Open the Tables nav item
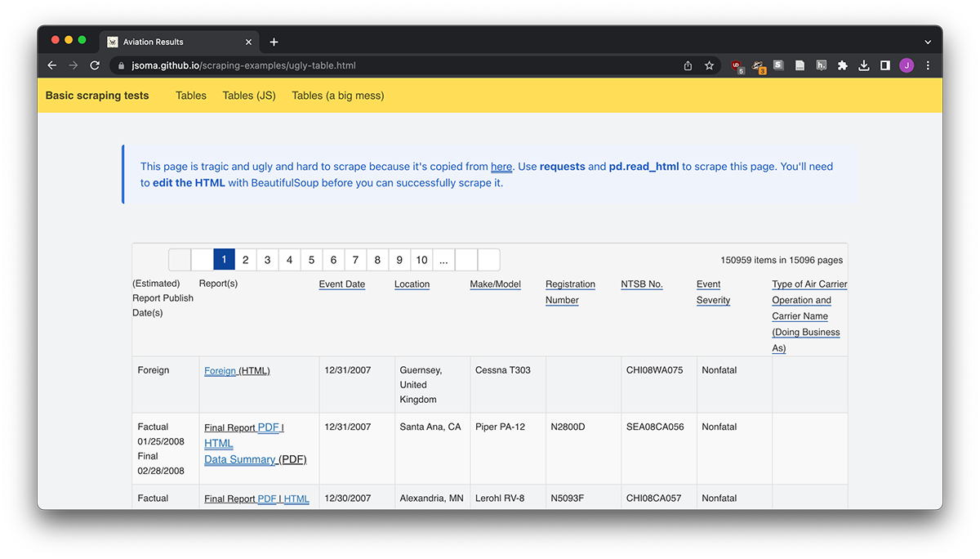Viewport: 980px width, 559px height. click(x=191, y=96)
